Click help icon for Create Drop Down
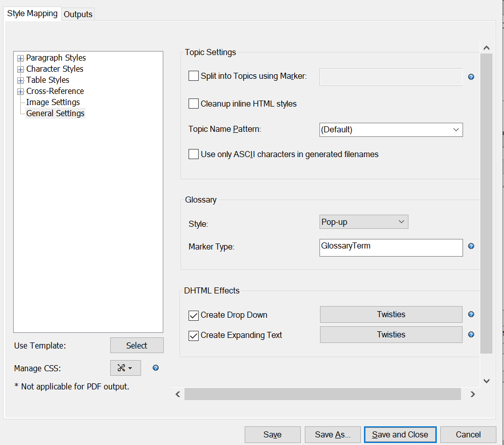 (471, 314)
